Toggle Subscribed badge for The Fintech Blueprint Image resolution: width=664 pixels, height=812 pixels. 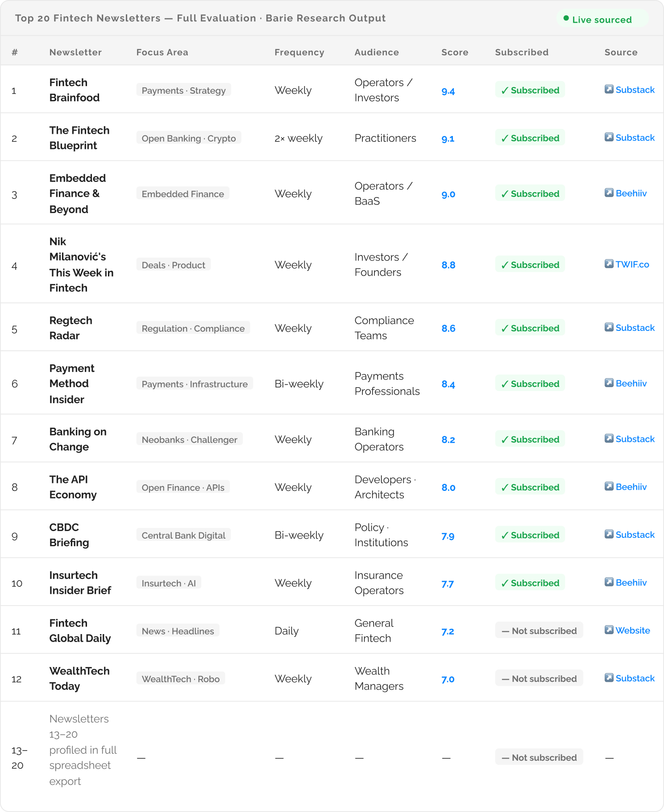pos(530,138)
